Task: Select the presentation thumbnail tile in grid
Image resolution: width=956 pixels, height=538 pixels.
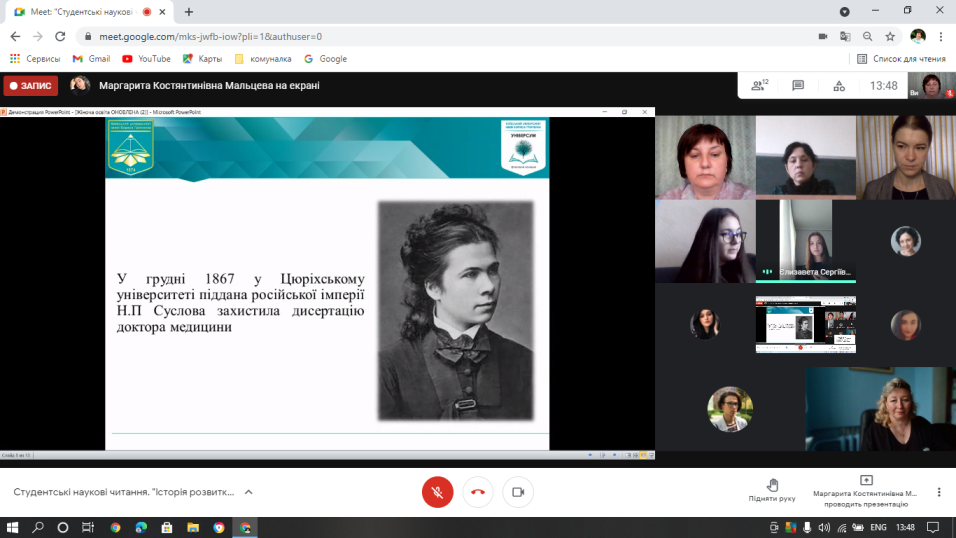Action: click(x=805, y=325)
